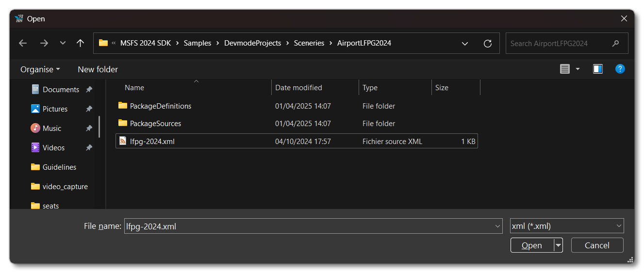Image resolution: width=644 pixels, height=273 pixels.
Task: Open Help question mark
Action: (x=620, y=69)
